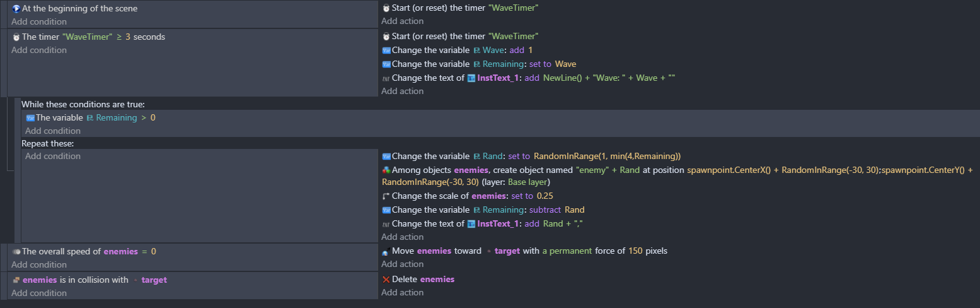This screenshot has height=308, width=980.
Task: Click "Add action" under the first WaveTimer reset action
Action: 402,21
